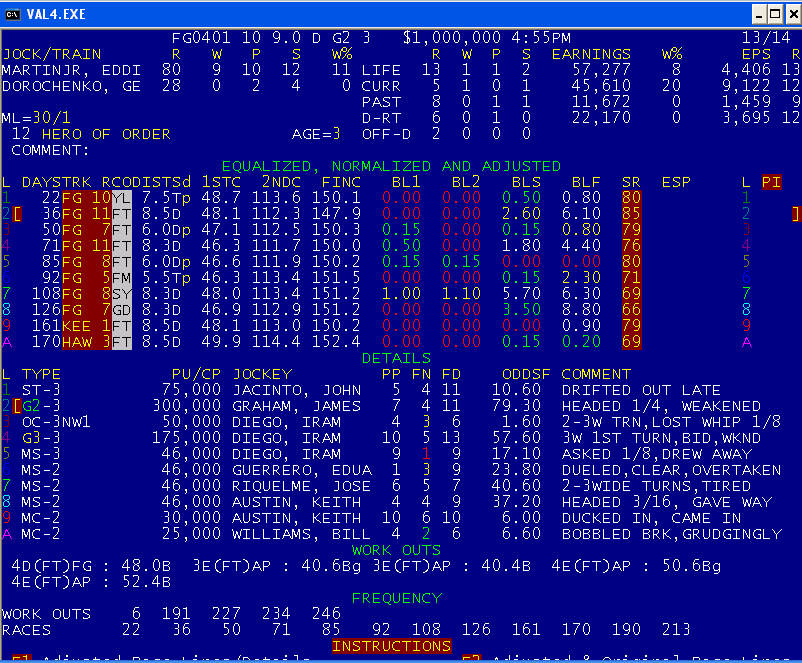Minimize the VAL4.EXE window

click(760, 14)
